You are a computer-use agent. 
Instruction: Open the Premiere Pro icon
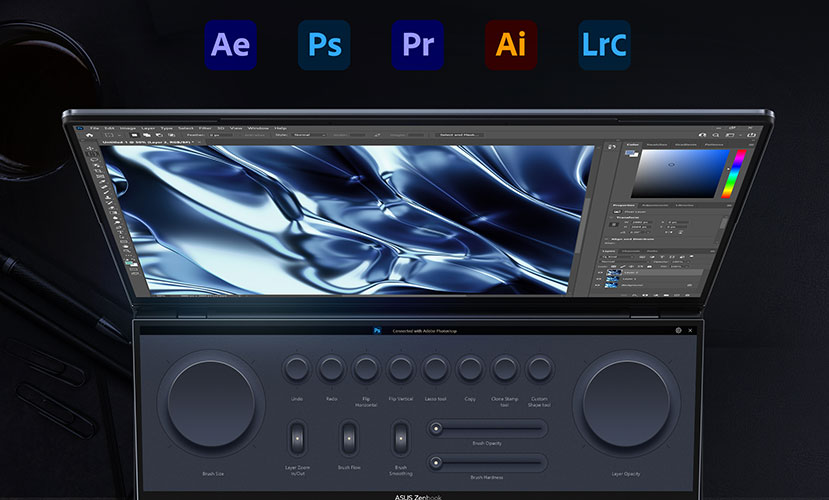click(417, 45)
